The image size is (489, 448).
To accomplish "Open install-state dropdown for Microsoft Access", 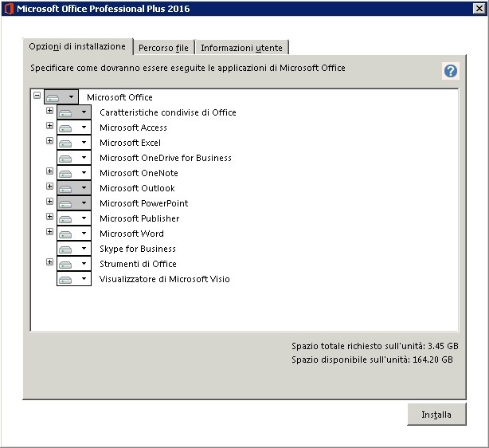I will click(74, 128).
